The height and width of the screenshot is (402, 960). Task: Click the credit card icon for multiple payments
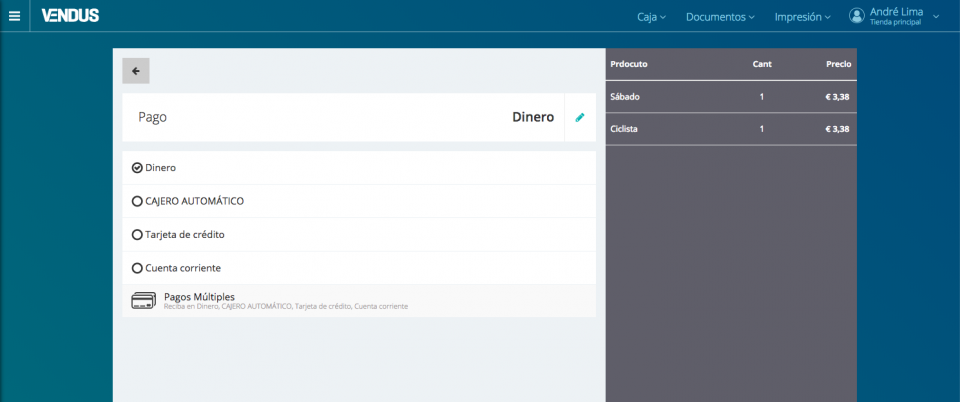(143, 300)
